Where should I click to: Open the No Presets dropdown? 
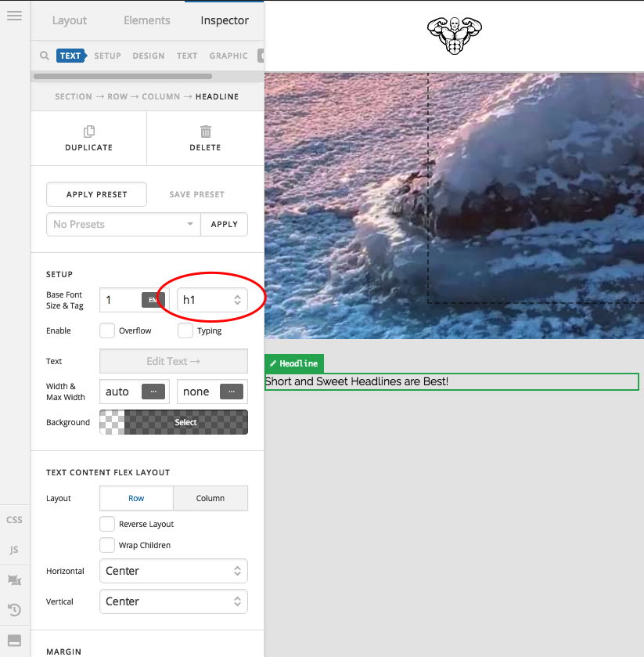tap(124, 225)
